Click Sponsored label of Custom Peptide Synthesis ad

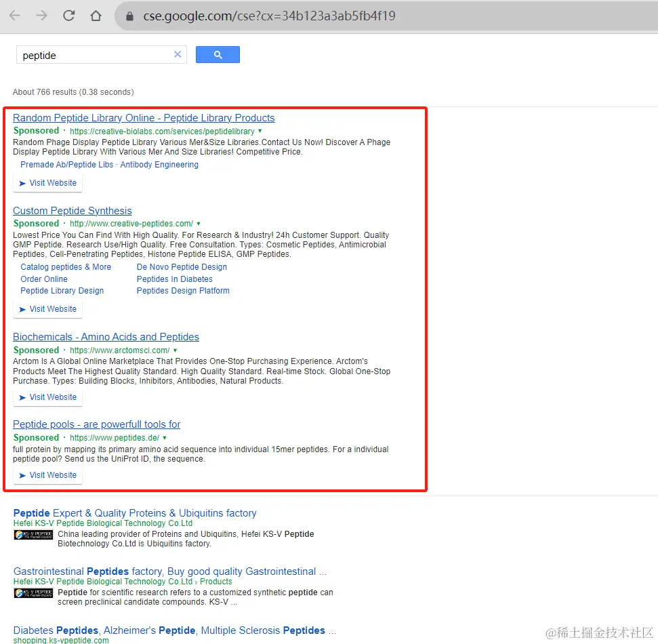click(x=36, y=223)
